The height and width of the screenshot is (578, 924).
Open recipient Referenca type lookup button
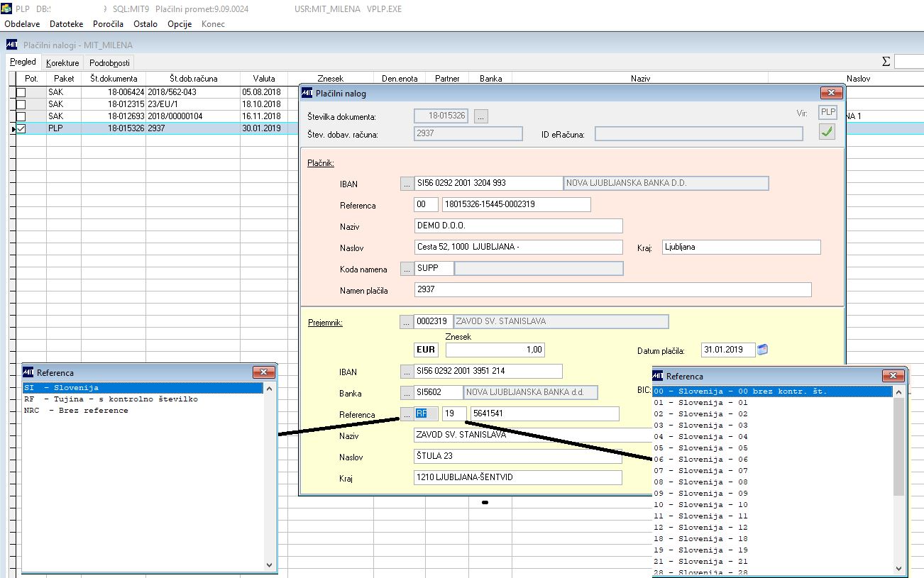pos(407,414)
